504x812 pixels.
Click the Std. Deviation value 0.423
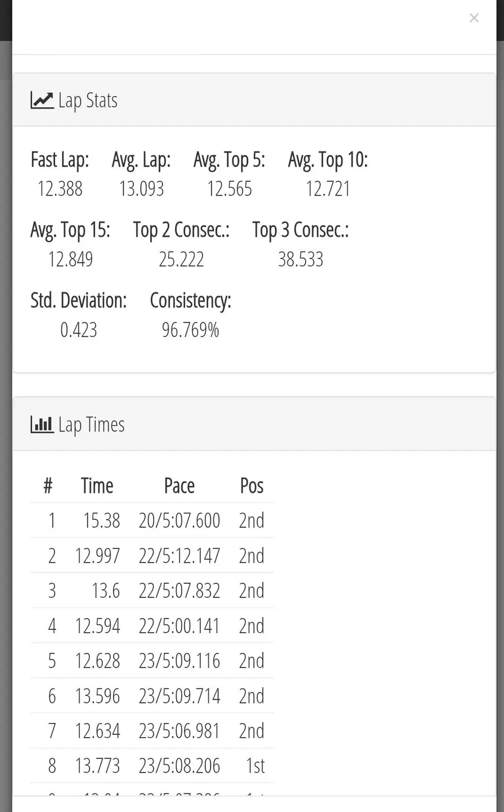tap(78, 330)
